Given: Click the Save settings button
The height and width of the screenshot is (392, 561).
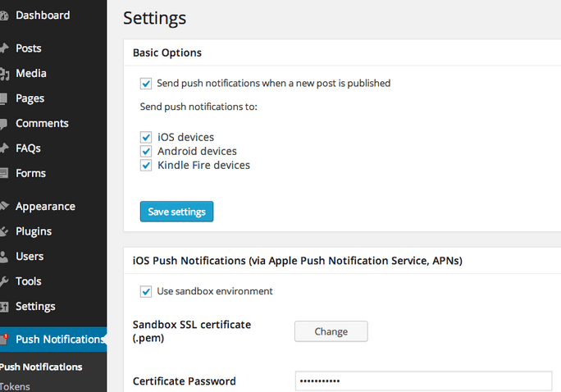Looking at the screenshot, I should pos(176,212).
